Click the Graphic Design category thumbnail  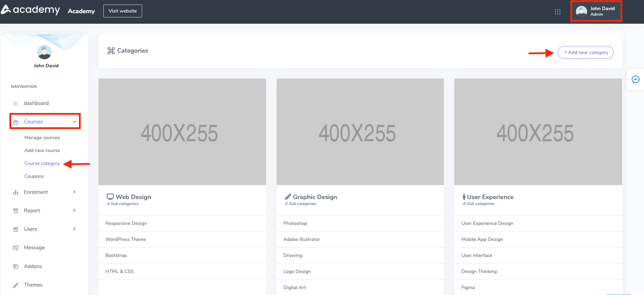[x=360, y=132]
